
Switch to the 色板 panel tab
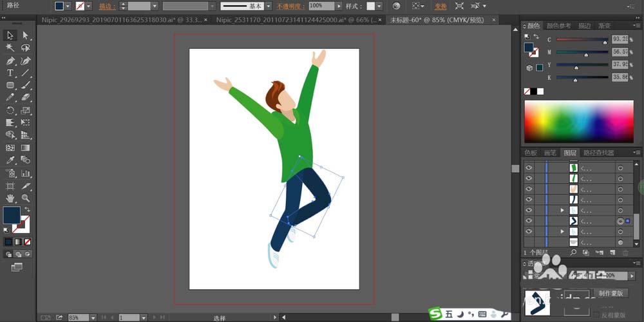tap(531, 153)
